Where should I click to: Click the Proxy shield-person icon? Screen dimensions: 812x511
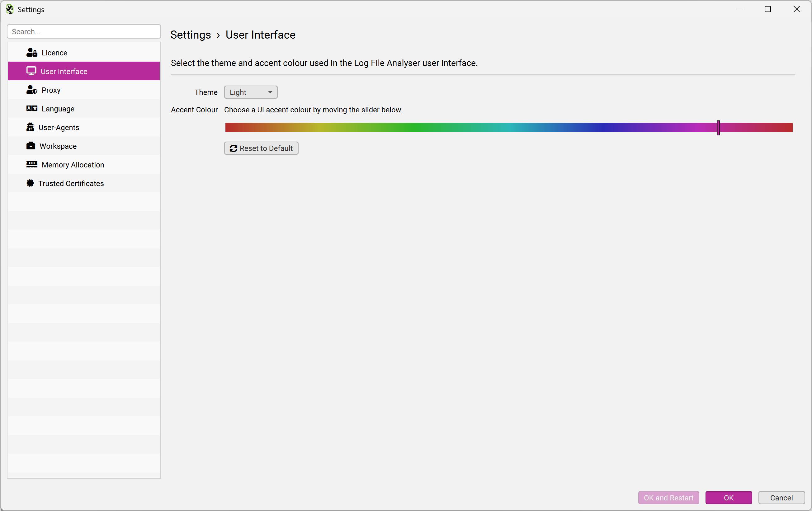[32, 90]
